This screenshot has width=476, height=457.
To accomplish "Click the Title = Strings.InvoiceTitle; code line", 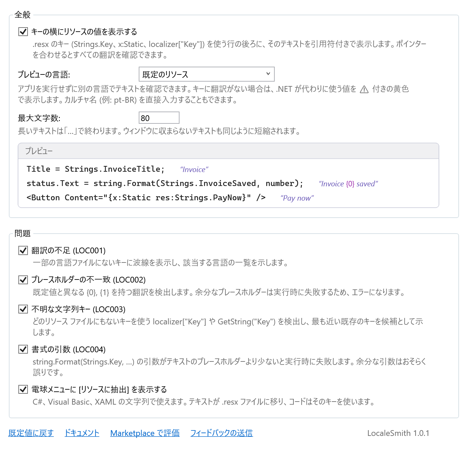I will [96, 169].
